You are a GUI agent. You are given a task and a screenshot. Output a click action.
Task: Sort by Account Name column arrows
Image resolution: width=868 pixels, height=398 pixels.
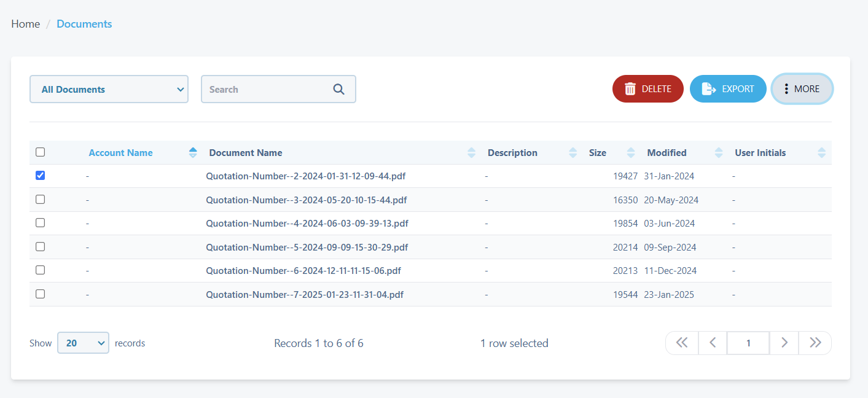coord(193,153)
